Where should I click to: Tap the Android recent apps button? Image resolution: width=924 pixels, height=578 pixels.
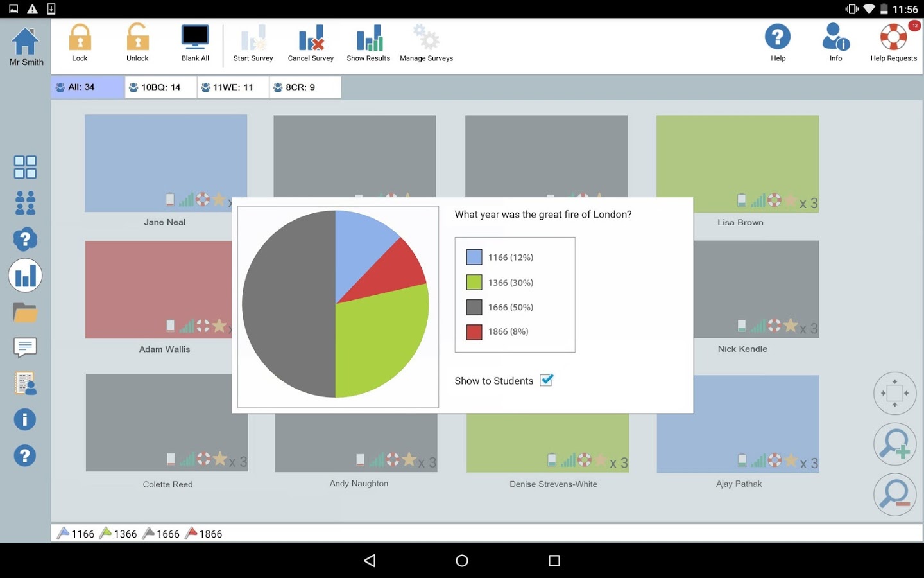click(554, 561)
